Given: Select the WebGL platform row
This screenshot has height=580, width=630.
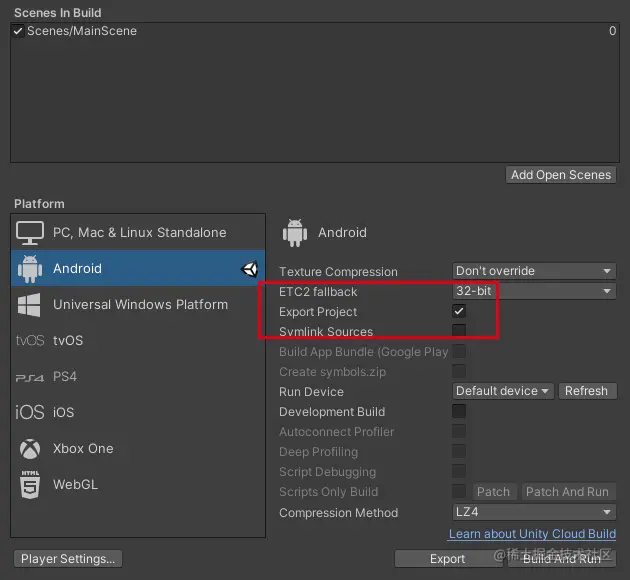Looking at the screenshot, I should coord(138,485).
